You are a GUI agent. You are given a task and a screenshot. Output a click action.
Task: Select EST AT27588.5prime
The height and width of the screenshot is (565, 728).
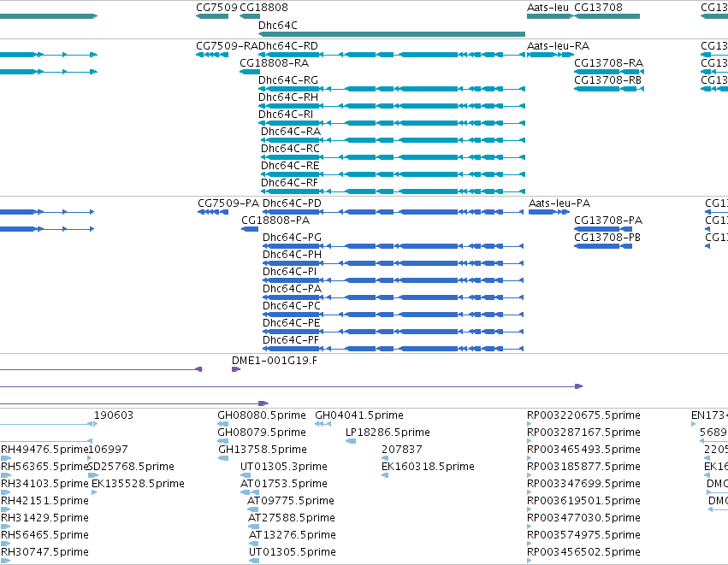pyautogui.click(x=292, y=518)
